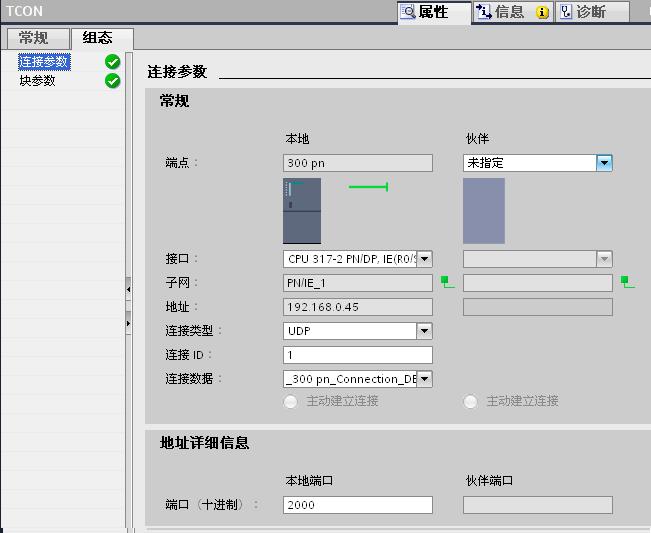
Task: Click the local endpoint field 300 pn
Action: (357, 163)
